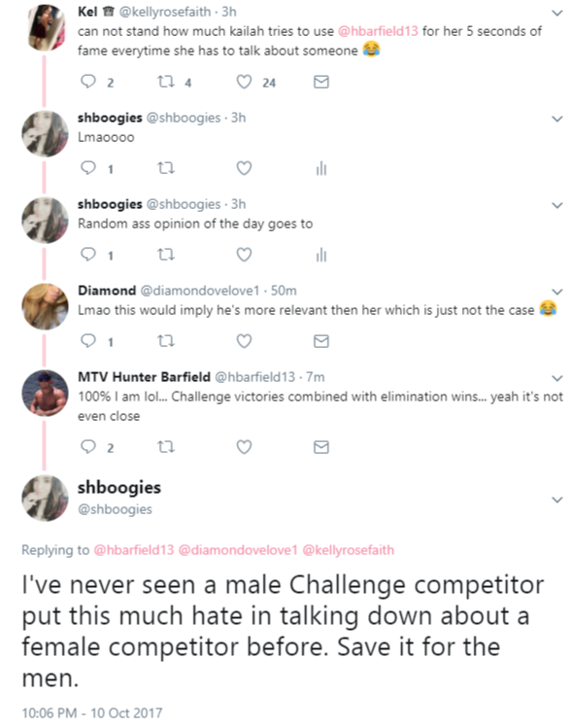This screenshot has width=572, height=728.
Task: Like Kel's tweet showing 24 likes
Action: click(x=244, y=82)
